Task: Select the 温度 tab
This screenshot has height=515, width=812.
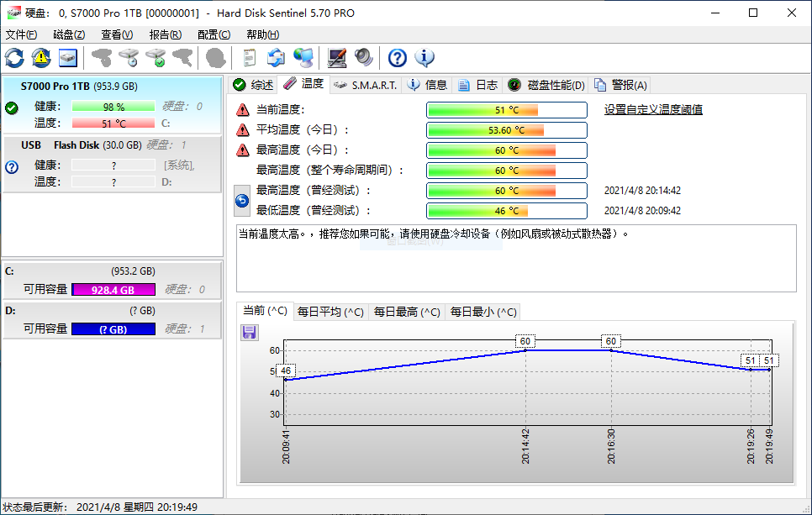Action: (304, 84)
